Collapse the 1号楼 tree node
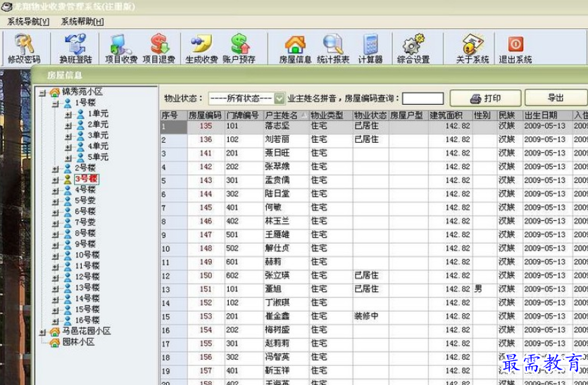The height and width of the screenshot is (385, 588). tap(56, 103)
